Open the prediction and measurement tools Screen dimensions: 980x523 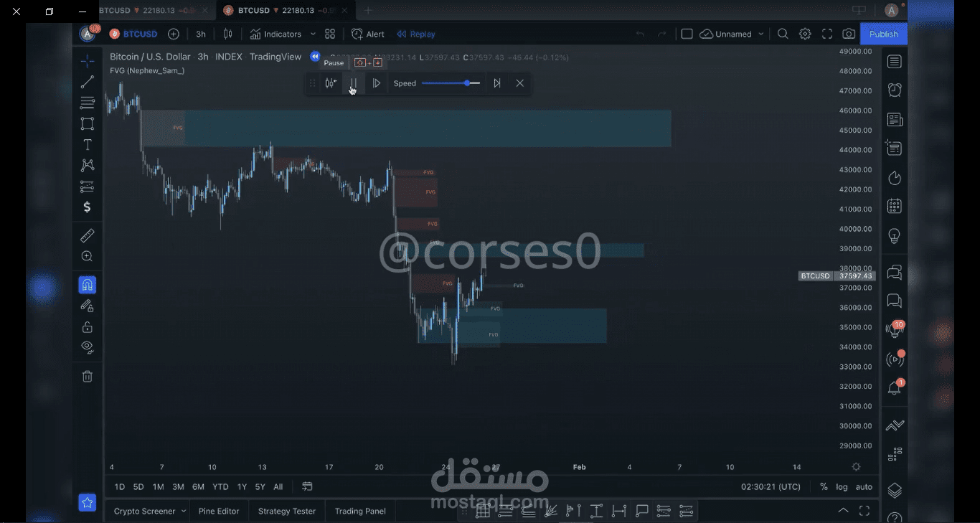pos(87,187)
